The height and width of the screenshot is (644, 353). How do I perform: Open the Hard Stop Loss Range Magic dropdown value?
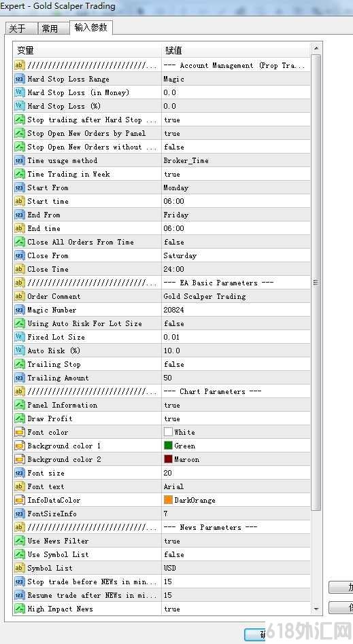(x=236, y=79)
